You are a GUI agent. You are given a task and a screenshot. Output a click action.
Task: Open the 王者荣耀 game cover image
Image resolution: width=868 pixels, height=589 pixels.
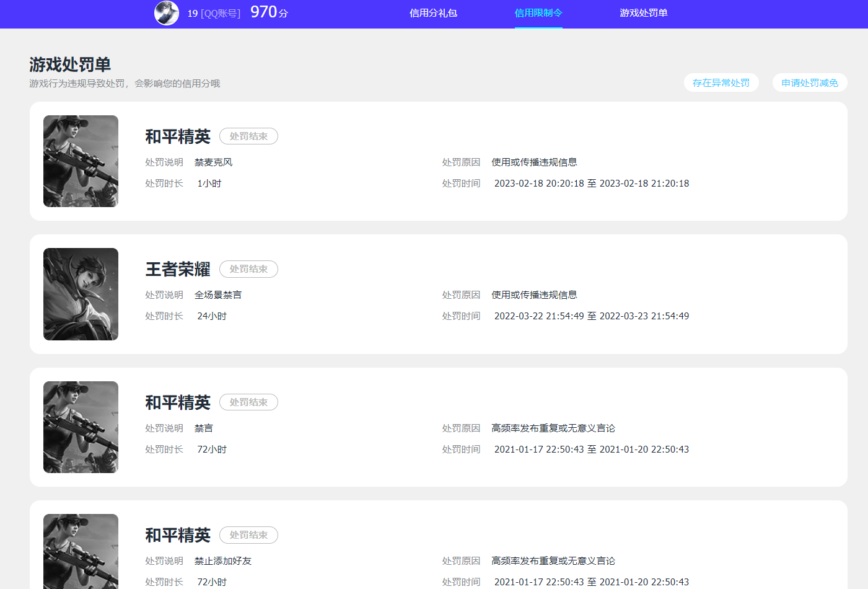pyautogui.click(x=81, y=294)
